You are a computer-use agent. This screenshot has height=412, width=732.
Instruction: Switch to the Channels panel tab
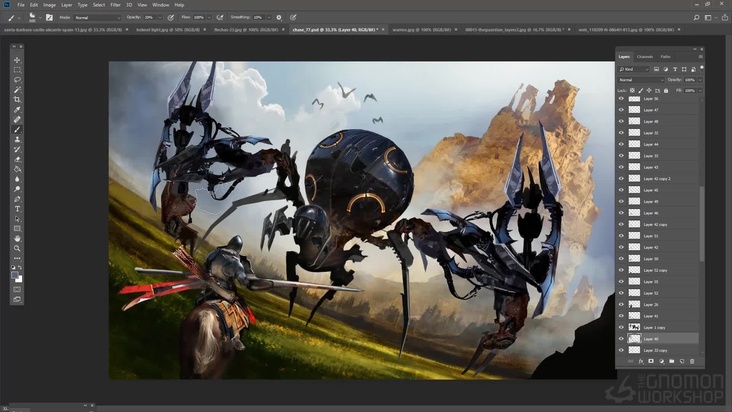pyautogui.click(x=645, y=56)
